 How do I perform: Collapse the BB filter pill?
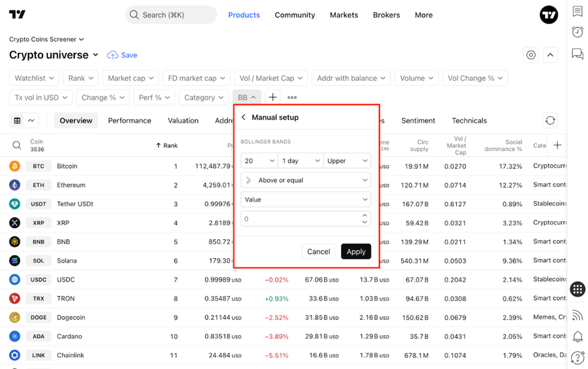[x=246, y=98]
